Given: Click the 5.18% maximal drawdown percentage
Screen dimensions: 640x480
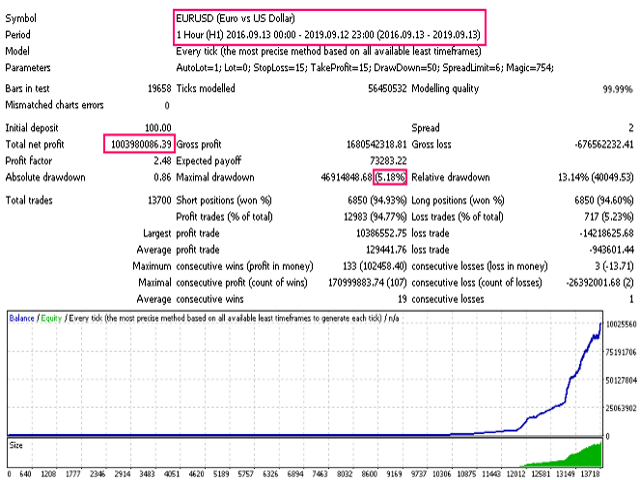Looking at the screenshot, I should coord(390,178).
